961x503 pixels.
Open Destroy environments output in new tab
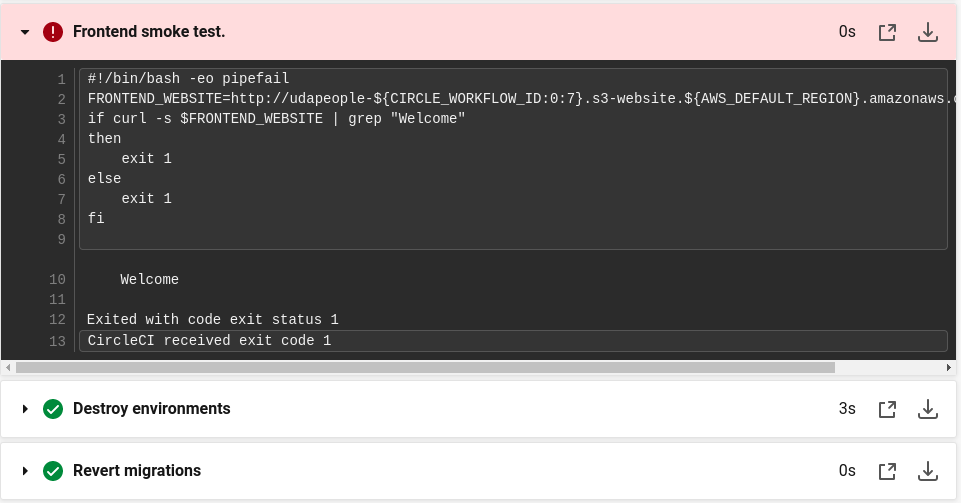pos(887,409)
